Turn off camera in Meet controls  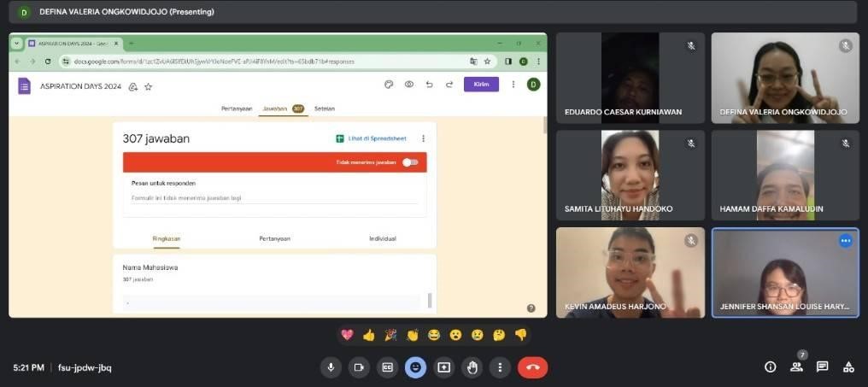click(359, 367)
